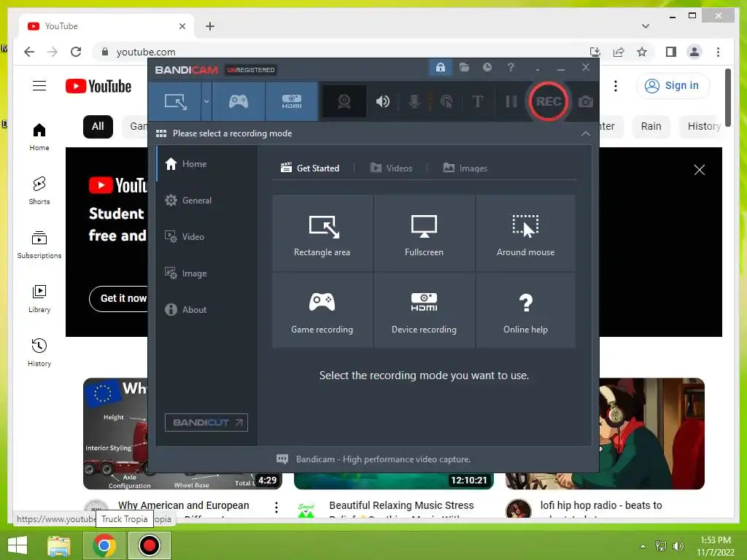Viewport: 747px width, 560px height.
Task: Go back in Chrome
Action: (x=29, y=52)
